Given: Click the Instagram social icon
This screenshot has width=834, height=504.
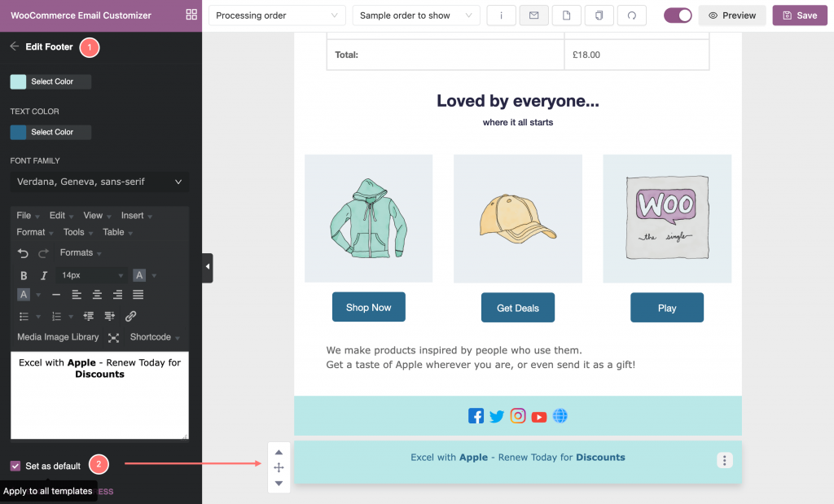Looking at the screenshot, I should pos(518,416).
